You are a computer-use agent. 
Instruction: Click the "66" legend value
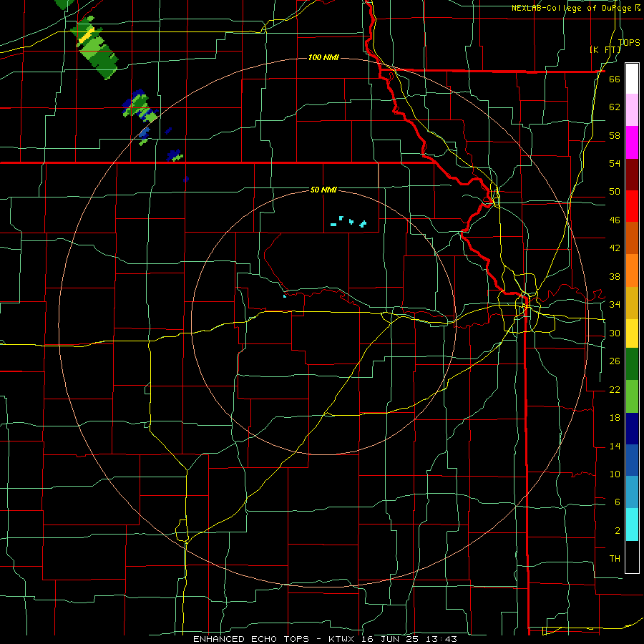(x=615, y=79)
